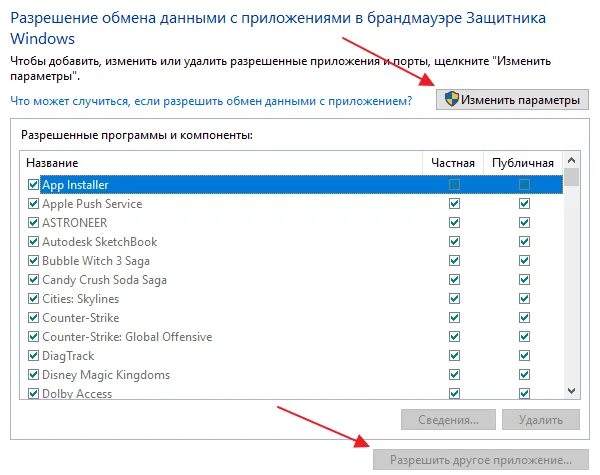The image size is (600, 475).
Task: Click the list scrollbar up arrow
Action: 572,160
